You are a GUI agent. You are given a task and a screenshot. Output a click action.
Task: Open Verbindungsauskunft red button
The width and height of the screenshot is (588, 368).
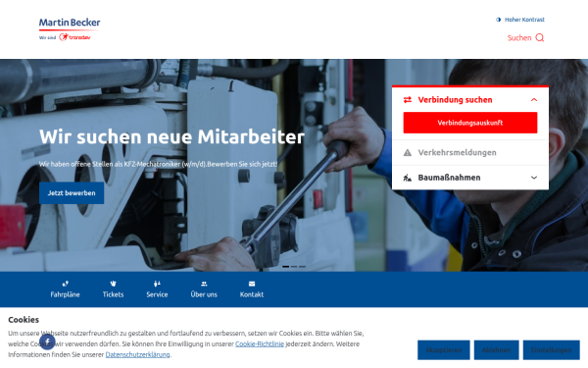click(470, 123)
